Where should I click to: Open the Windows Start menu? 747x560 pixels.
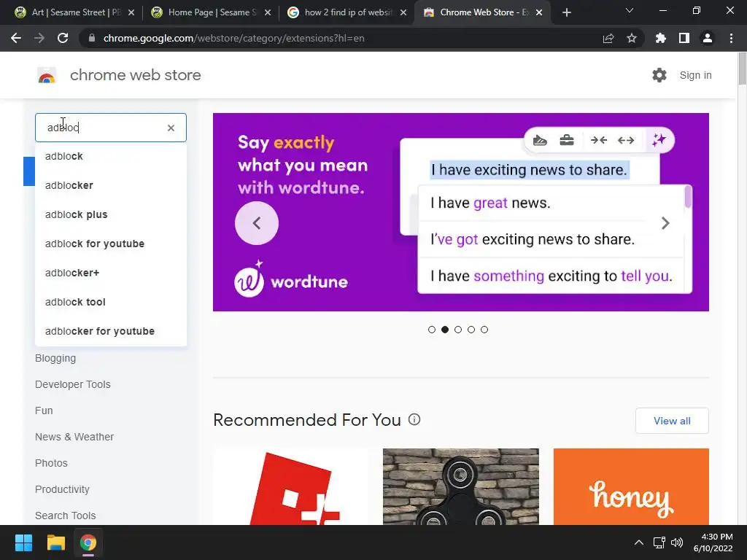point(23,542)
